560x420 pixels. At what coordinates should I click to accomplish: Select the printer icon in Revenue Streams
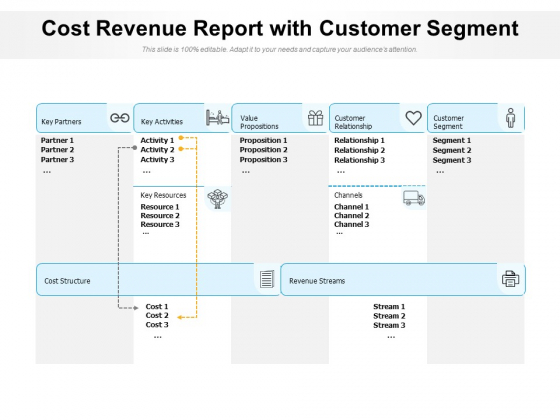[511, 279]
